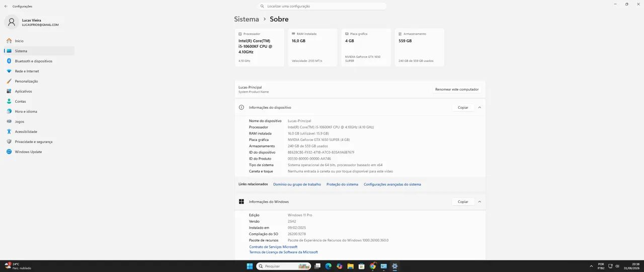The height and width of the screenshot is (272, 644).
Task: Click the Settings gear in the taskbar
Action: pos(395,266)
